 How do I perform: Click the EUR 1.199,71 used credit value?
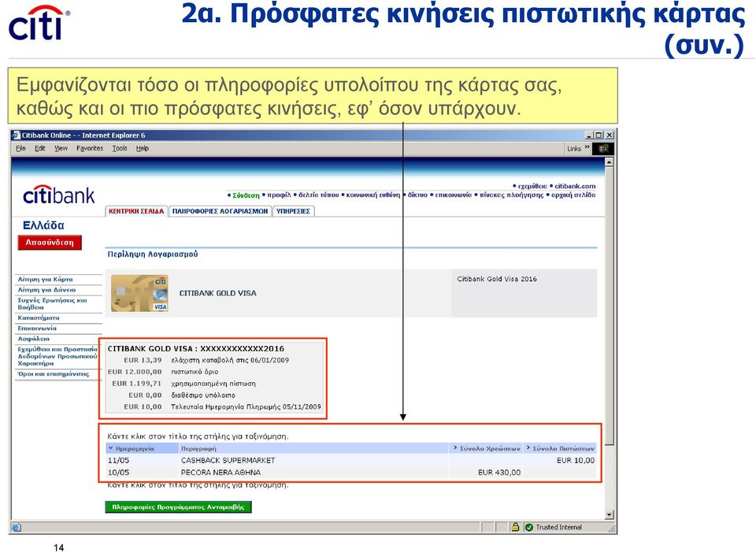click(x=137, y=384)
